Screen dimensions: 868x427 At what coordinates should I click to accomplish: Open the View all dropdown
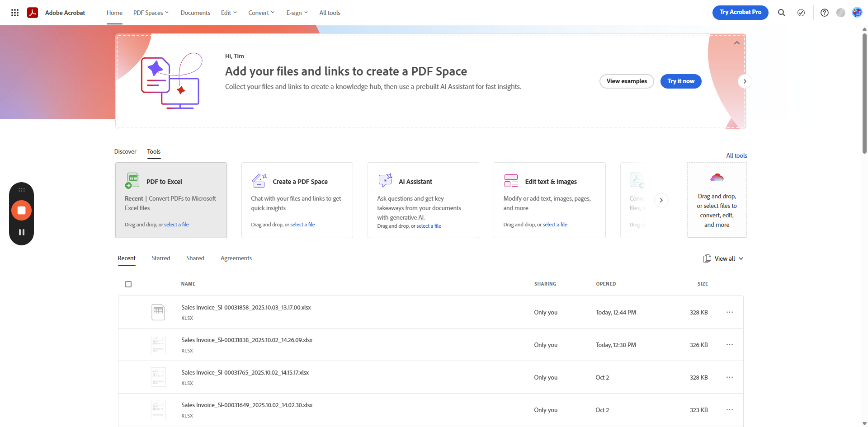coord(724,258)
